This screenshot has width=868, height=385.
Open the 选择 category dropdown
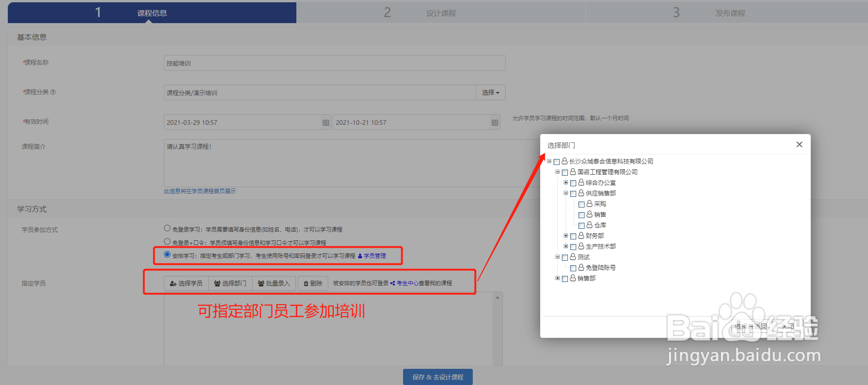coord(490,92)
